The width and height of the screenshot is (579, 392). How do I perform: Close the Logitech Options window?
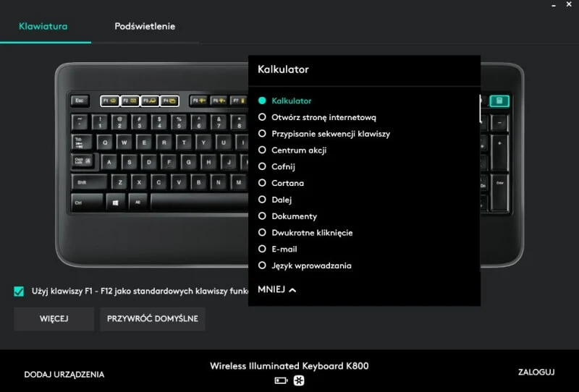pyautogui.click(x=569, y=4)
